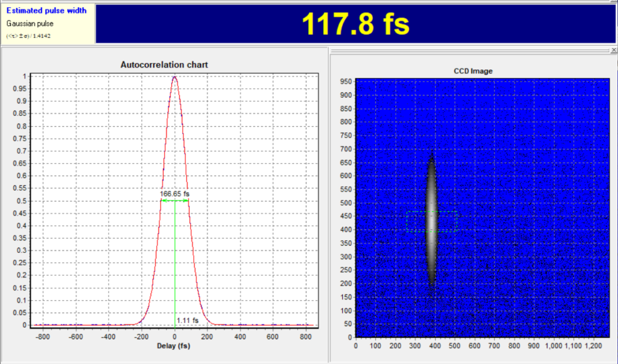The image size is (618, 364).
Task: Click the autocorrelation curve peak
Action: (174, 77)
